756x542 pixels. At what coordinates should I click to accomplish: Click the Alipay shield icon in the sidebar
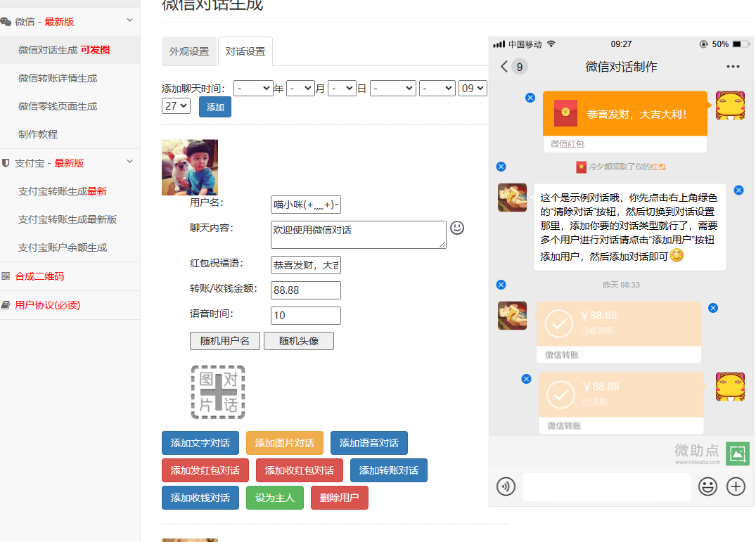click(x=6, y=163)
